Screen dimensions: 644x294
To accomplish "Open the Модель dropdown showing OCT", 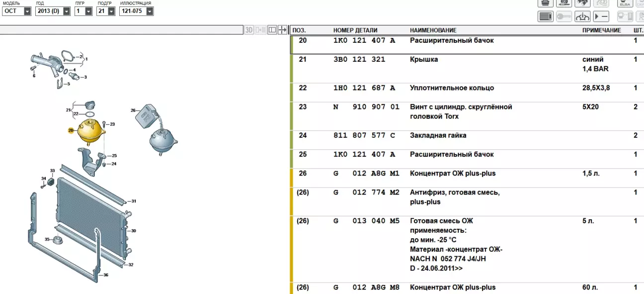I will tap(17, 11).
